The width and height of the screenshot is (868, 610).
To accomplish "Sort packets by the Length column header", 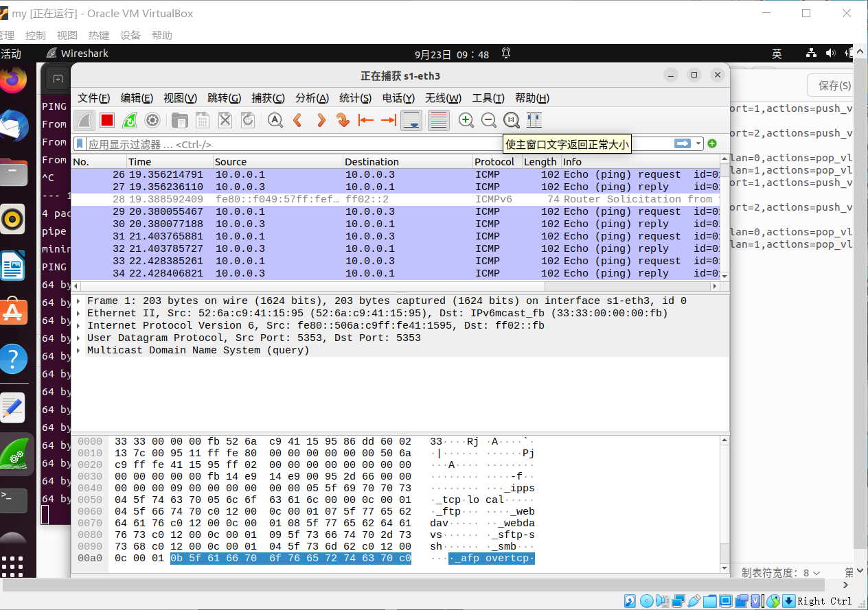I will coord(541,162).
